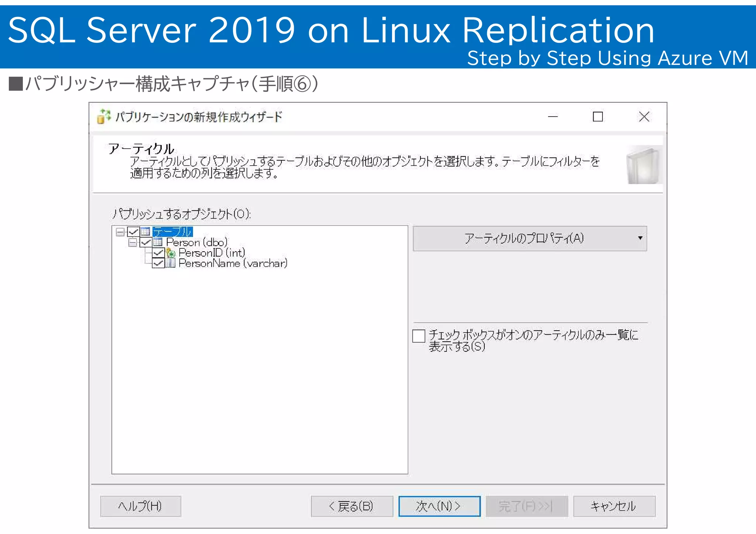Toggle the PersonName (varchar) column checkbox
The height and width of the screenshot is (534, 756).
(x=158, y=263)
